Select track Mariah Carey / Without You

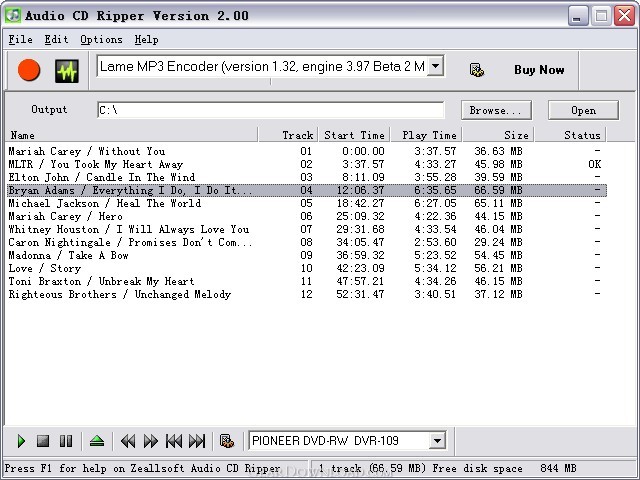tap(306, 151)
